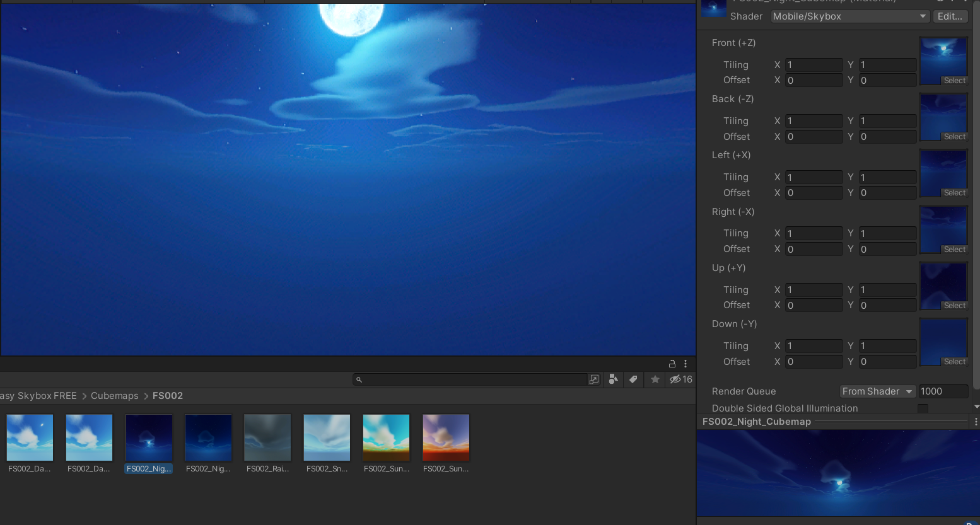980x525 pixels.
Task: Expand the Render Queue From Shader dropdown
Action: click(x=877, y=391)
